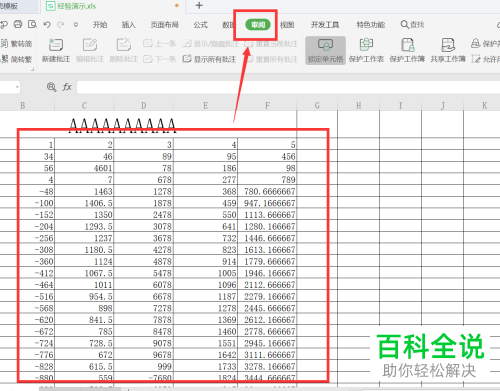Viewport: 500px width, 391px height.
Task: Click cell containing 2112.666667
Action: tap(267, 284)
